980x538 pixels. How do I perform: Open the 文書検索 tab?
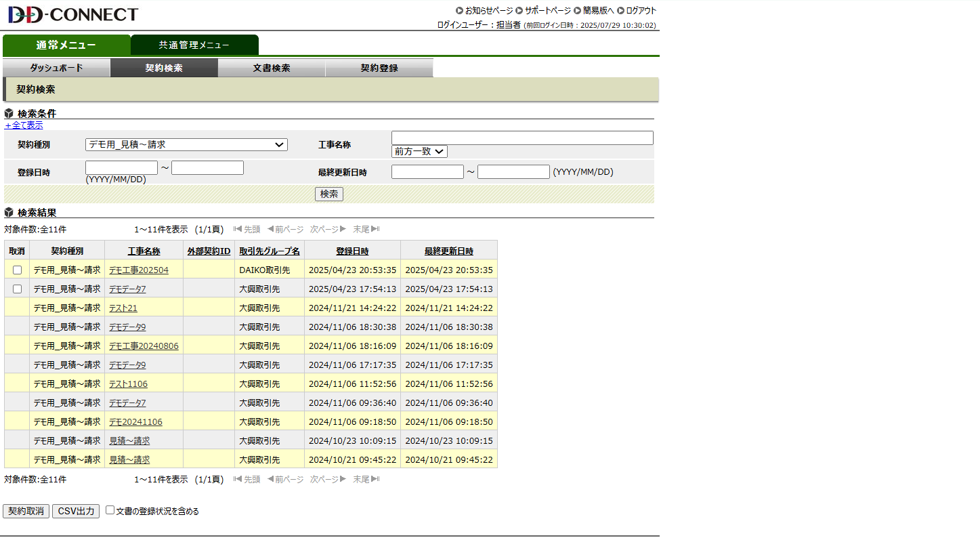(x=271, y=67)
